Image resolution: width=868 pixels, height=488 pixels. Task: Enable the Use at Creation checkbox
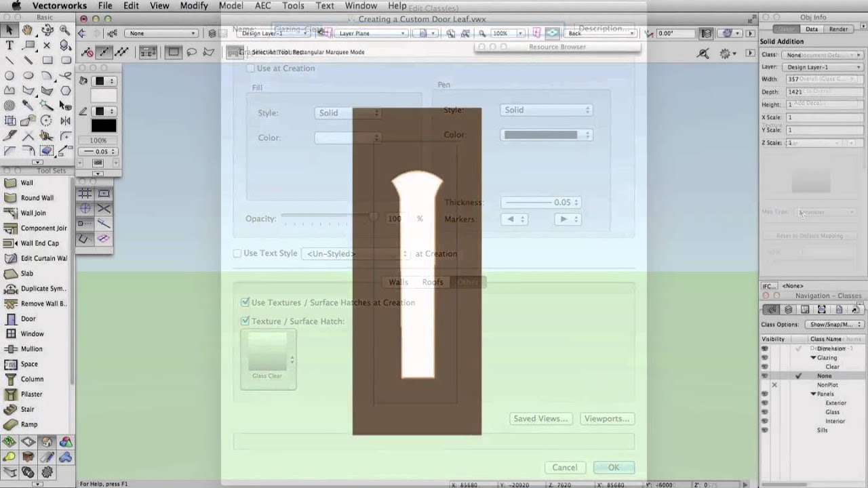(250, 68)
